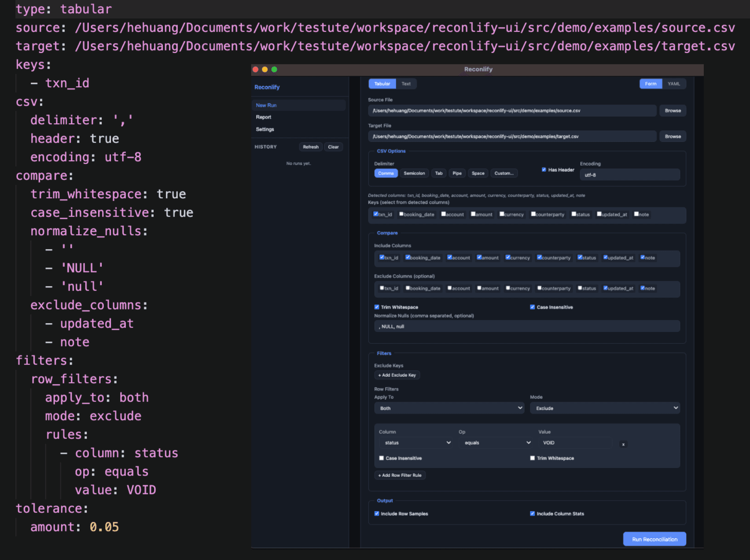This screenshot has height=560, width=750.
Task: Choose the Tab delimiter option
Action: tap(438, 173)
